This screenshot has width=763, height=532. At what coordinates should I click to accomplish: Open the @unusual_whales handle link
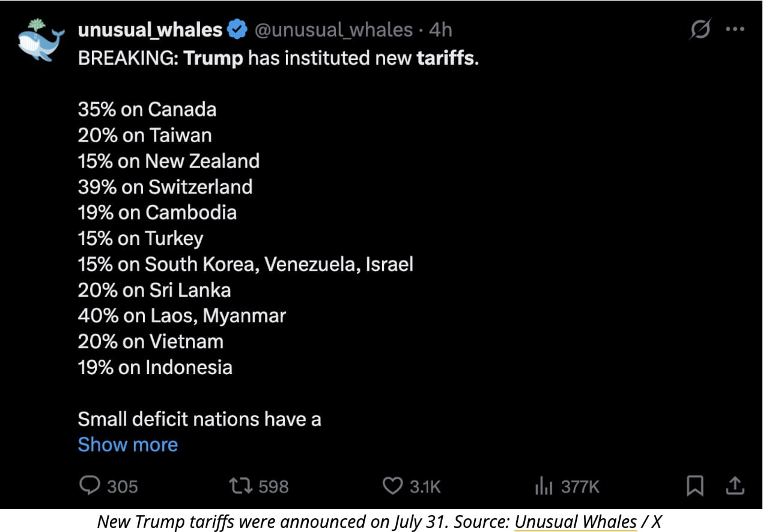335,29
